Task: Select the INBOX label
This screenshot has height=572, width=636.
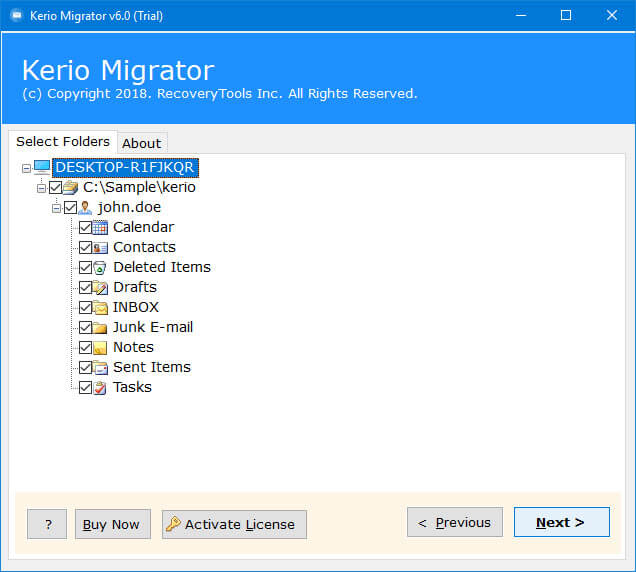Action: pyautogui.click(x=136, y=307)
